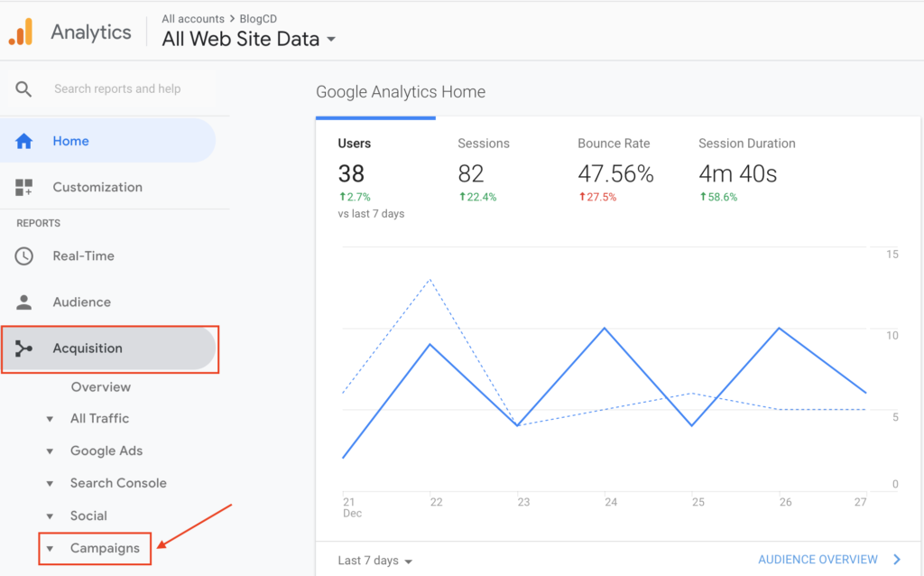The height and width of the screenshot is (576, 924).
Task: Click the Audience person icon
Action: (23, 302)
